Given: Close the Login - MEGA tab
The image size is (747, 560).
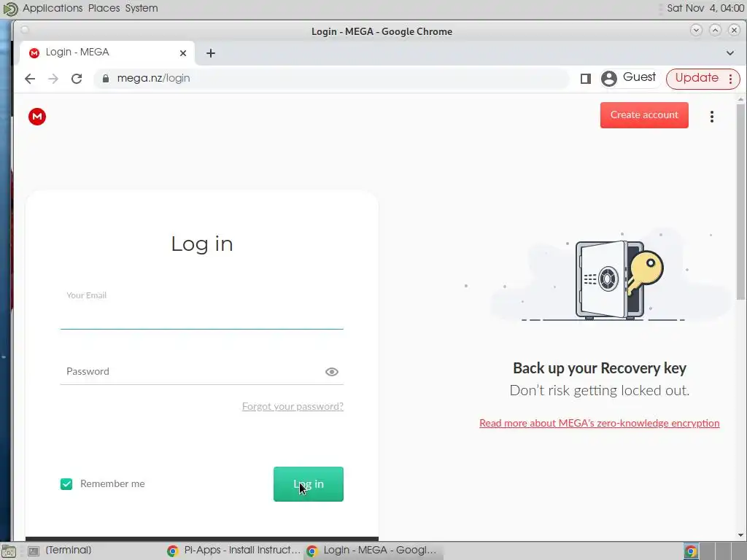Looking at the screenshot, I should coord(183,53).
